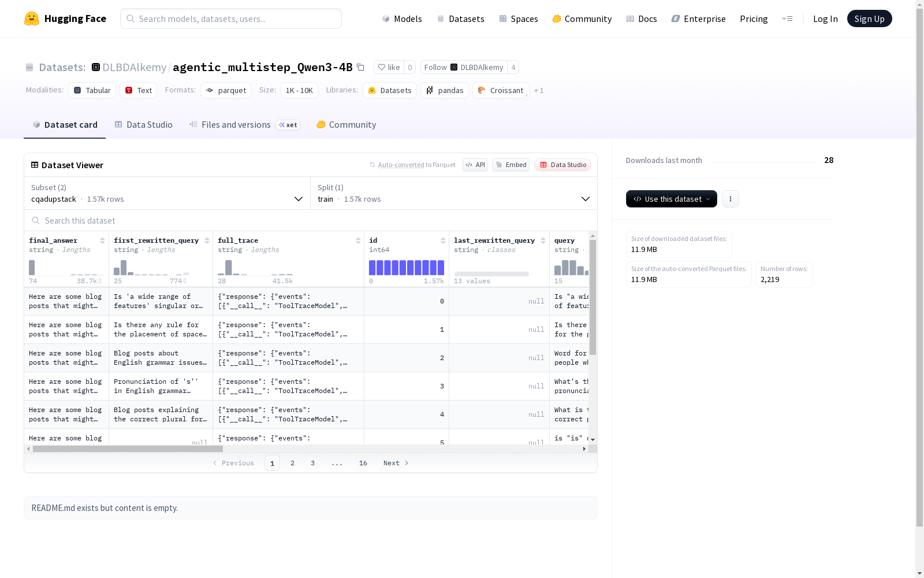
Task: Sort the full_trace column
Action: tap(358, 240)
